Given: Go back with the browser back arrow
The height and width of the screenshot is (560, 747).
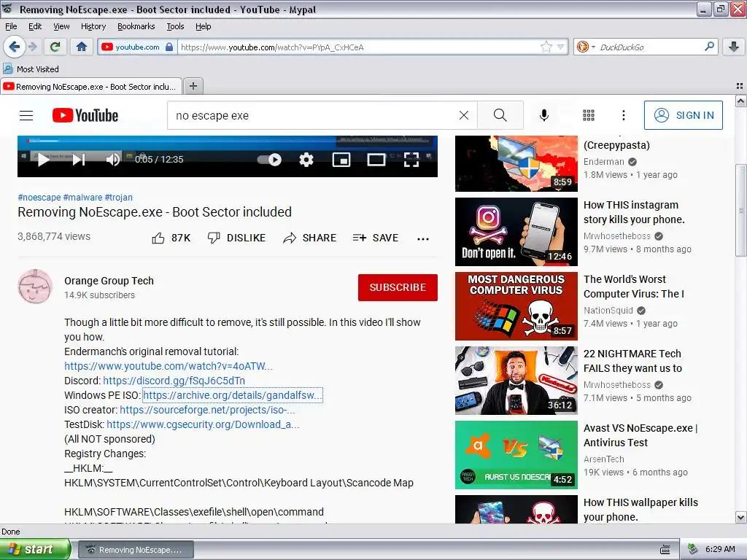Looking at the screenshot, I should (15, 47).
